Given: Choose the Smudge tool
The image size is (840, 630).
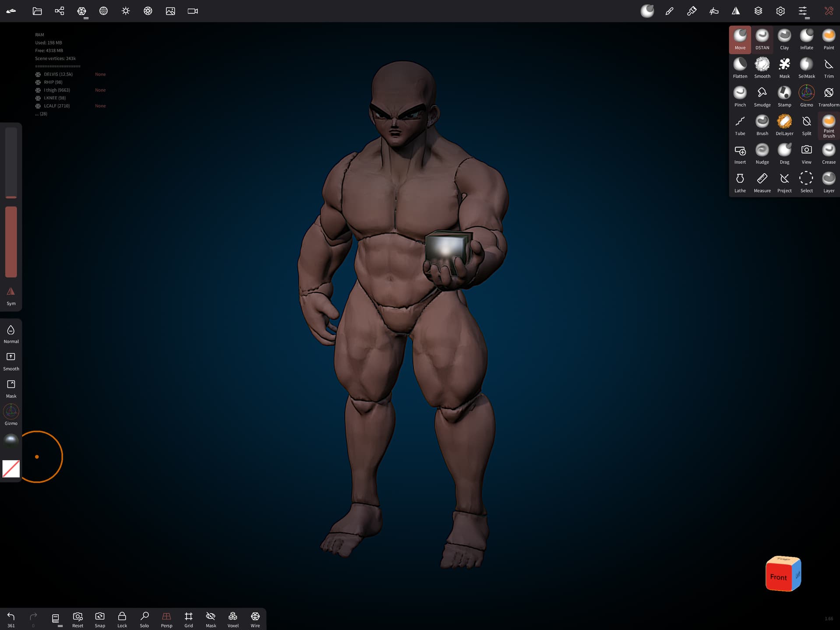Looking at the screenshot, I should (x=762, y=96).
